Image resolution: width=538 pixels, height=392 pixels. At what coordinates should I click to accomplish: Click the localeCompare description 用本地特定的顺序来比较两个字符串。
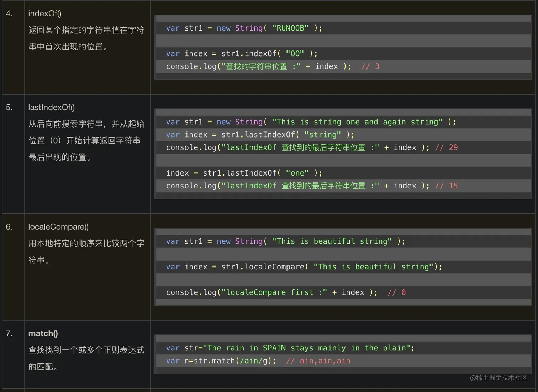(x=86, y=252)
